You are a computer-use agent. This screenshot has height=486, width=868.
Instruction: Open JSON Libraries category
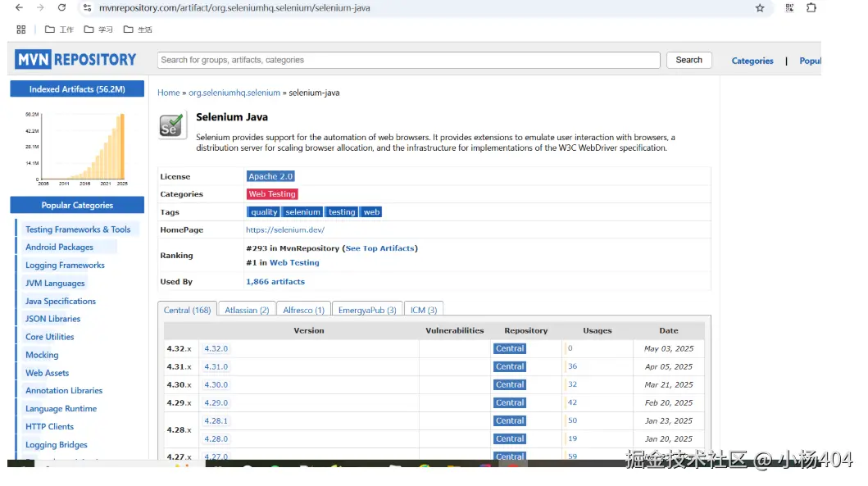[x=52, y=318]
